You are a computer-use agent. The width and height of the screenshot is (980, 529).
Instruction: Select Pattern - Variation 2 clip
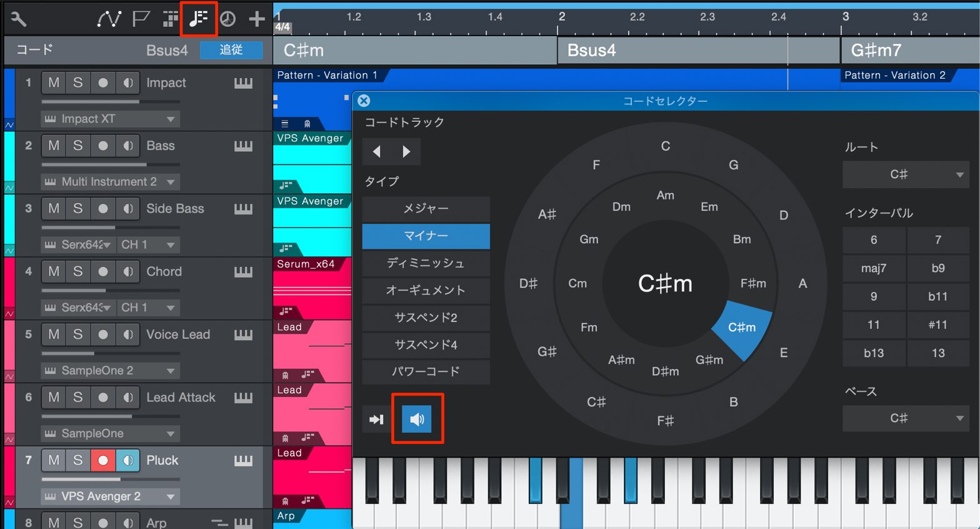coord(895,75)
